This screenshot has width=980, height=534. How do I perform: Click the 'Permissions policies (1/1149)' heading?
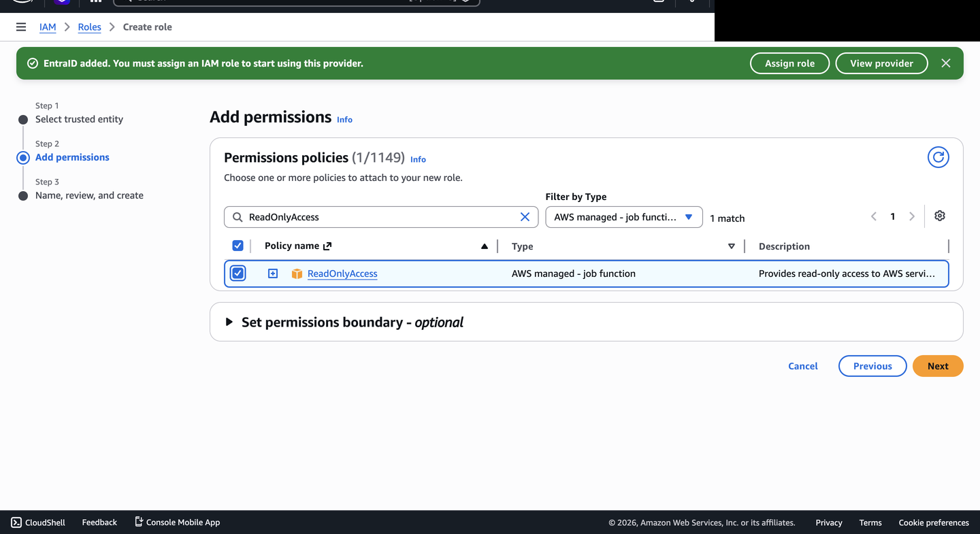coord(314,158)
